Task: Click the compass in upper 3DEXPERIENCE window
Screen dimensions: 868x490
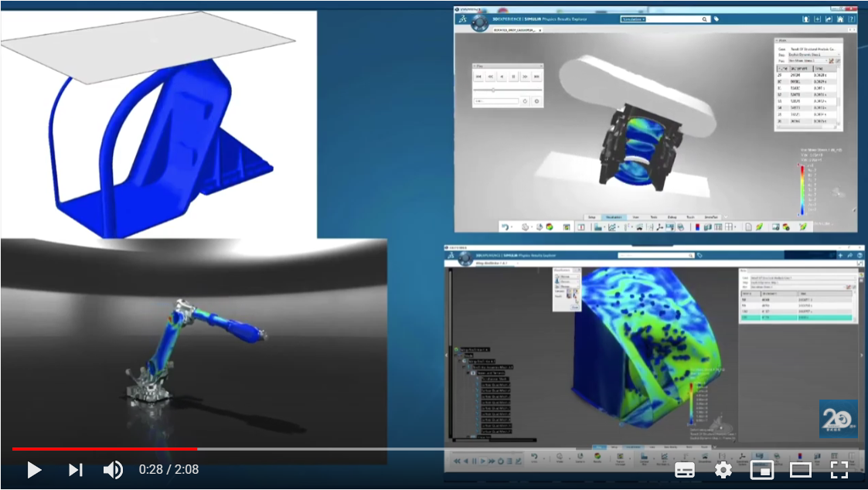Action: pyautogui.click(x=479, y=23)
